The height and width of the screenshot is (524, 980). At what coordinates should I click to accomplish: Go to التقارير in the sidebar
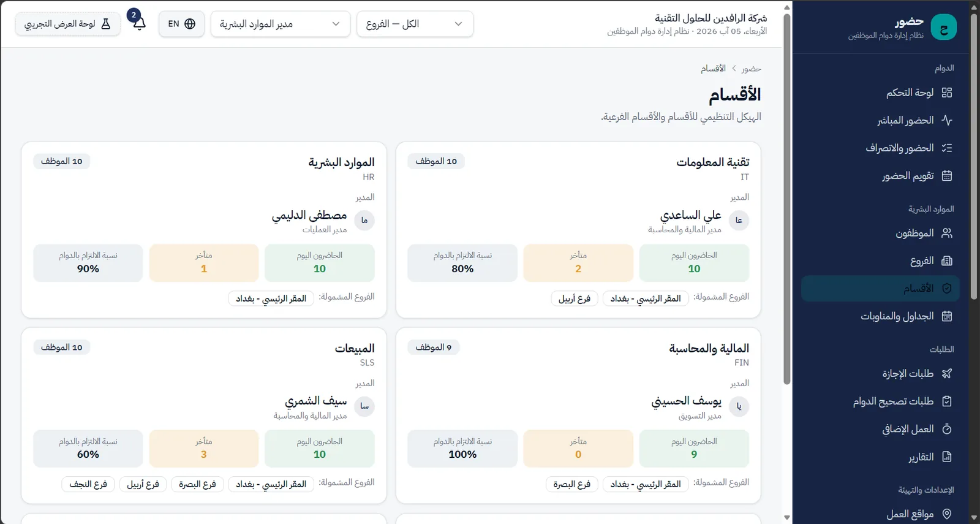click(x=880, y=457)
